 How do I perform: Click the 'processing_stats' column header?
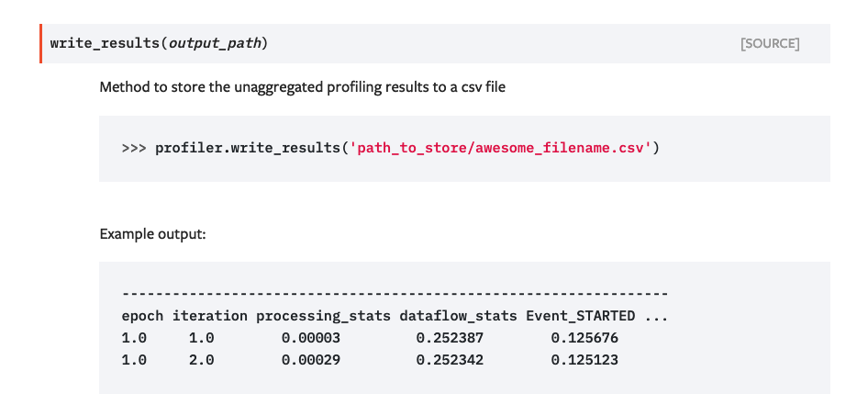coord(323,316)
